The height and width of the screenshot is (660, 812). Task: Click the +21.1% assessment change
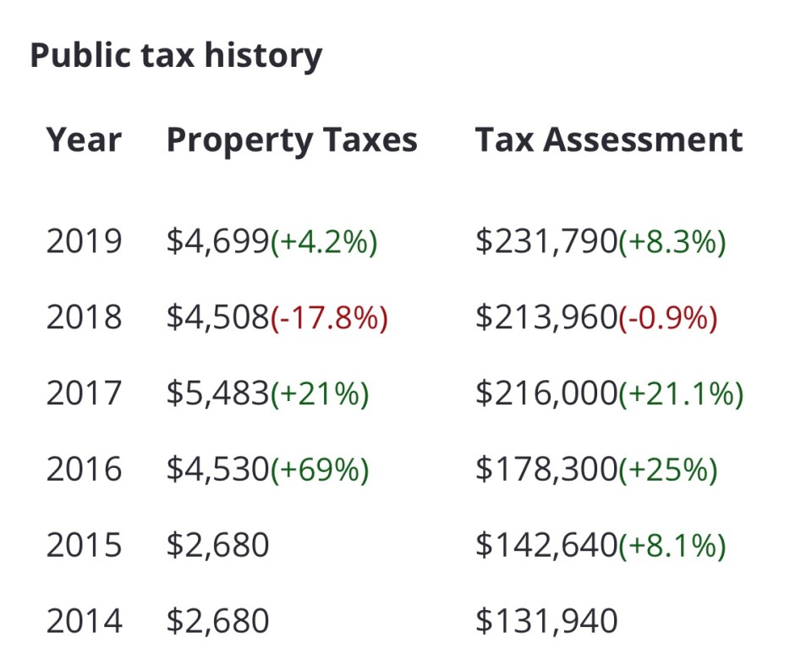(680, 393)
